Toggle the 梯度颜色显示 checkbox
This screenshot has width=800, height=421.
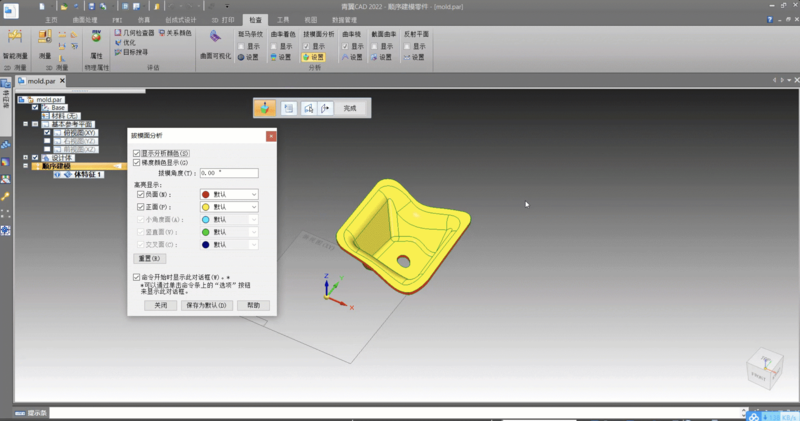pyautogui.click(x=137, y=162)
